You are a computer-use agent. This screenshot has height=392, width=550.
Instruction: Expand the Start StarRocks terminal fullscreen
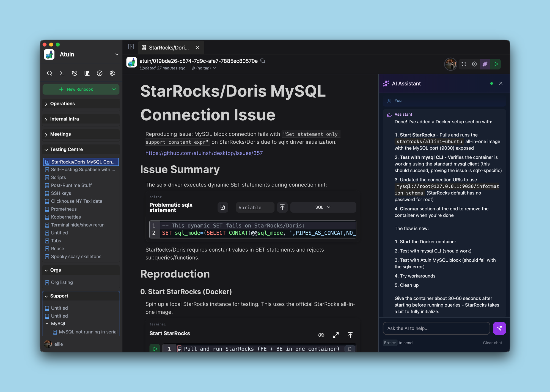click(x=336, y=335)
